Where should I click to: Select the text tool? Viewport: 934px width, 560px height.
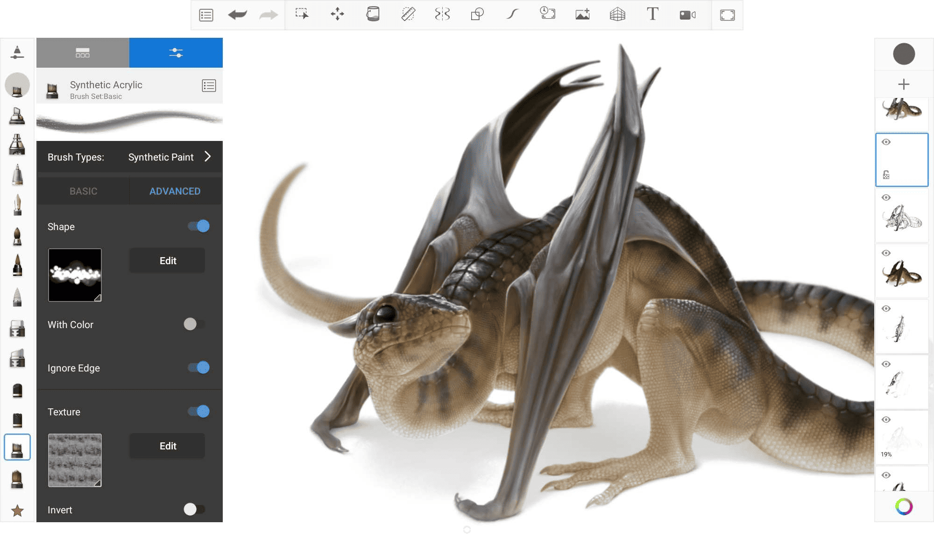coord(652,14)
